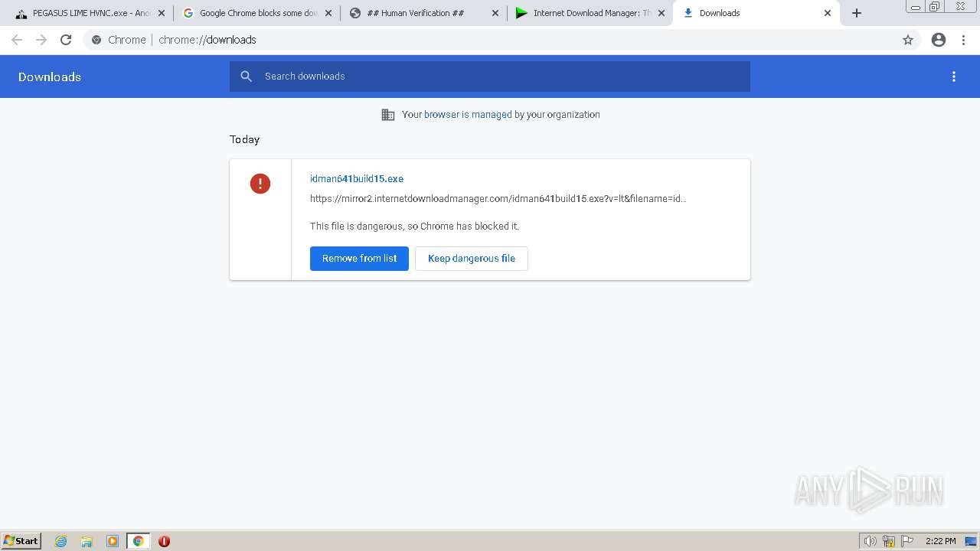This screenshot has width=980, height=551.
Task: Select Chrome in the taskbar
Action: click(x=139, y=541)
